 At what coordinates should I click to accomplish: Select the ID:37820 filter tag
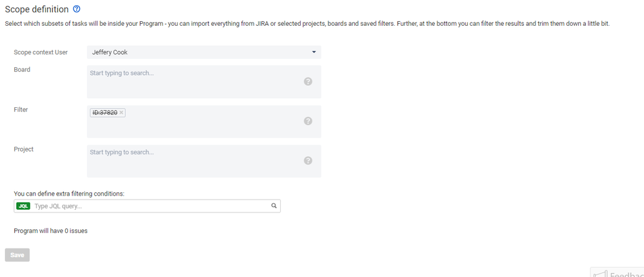(x=105, y=112)
